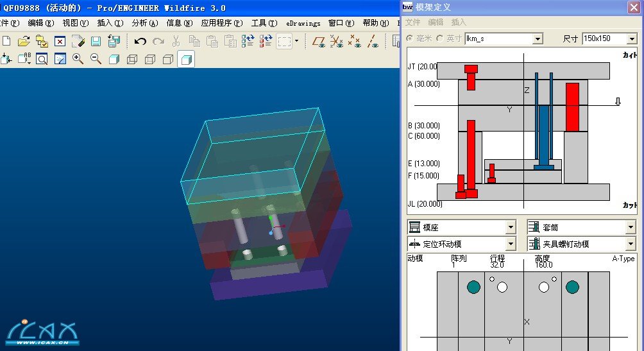Screen dimensions: 644x351
Task: Click the insert component arrow icon
Action: tap(6, 59)
